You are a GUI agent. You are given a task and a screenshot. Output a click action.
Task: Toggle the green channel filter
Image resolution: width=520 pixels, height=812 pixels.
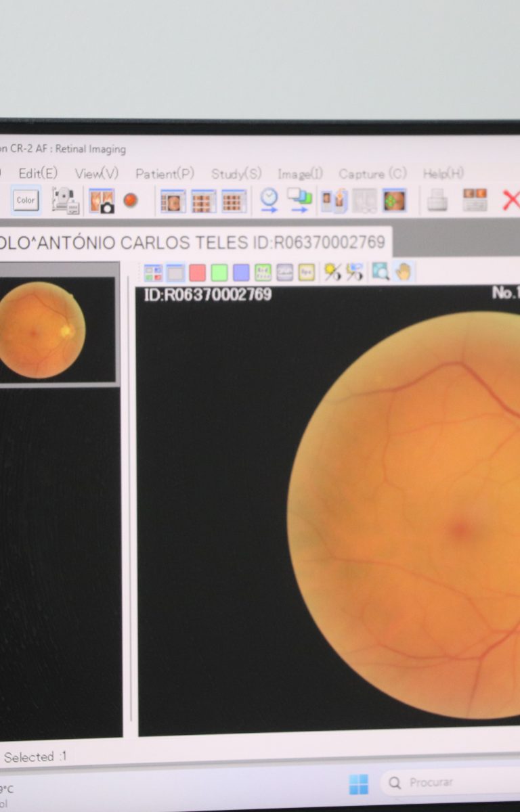[x=219, y=273]
